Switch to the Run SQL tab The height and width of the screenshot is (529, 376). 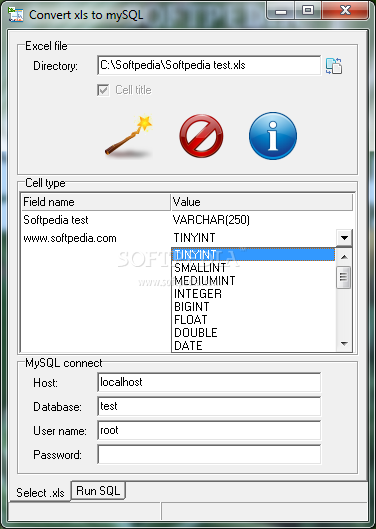98,491
